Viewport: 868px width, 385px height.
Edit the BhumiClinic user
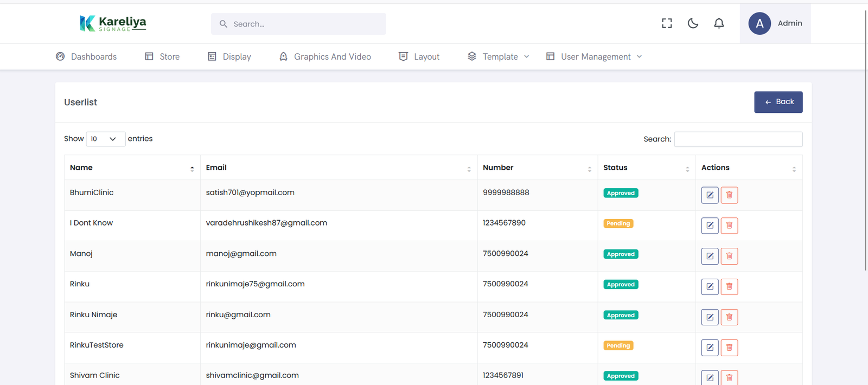coord(710,195)
